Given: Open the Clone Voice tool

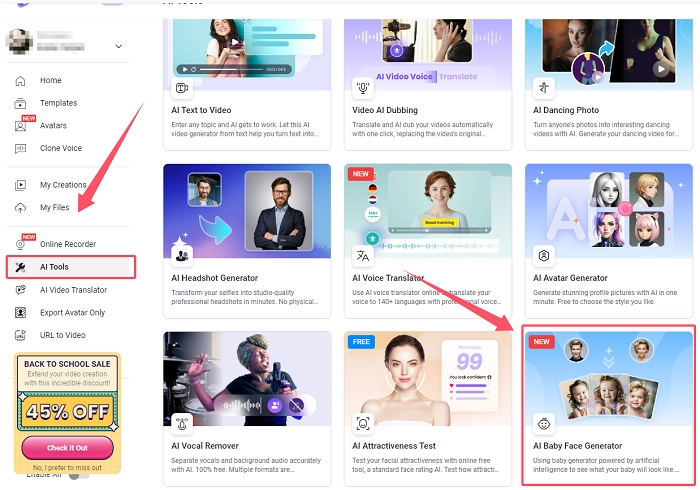Looking at the screenshot, I should point(60,148).
